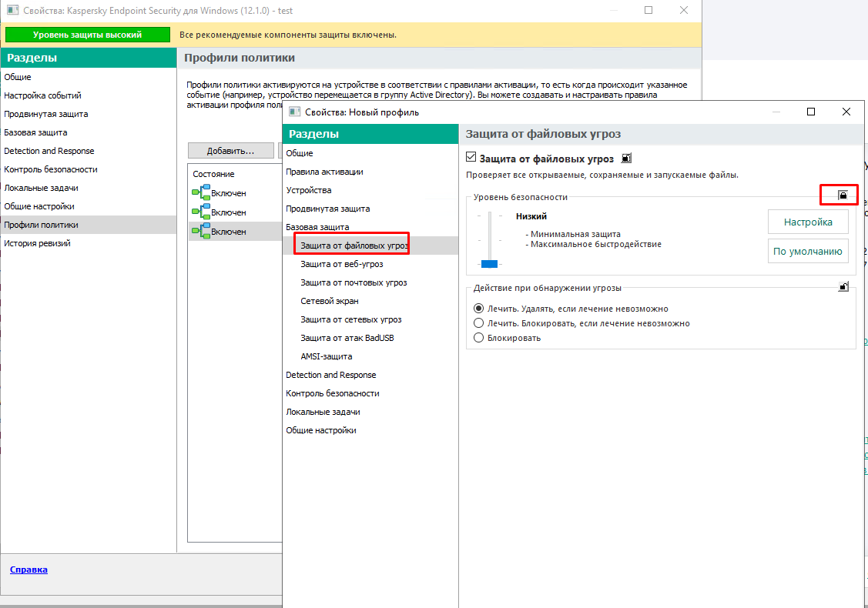
Task: Click the security level slider handle
Action: (489, 264)
